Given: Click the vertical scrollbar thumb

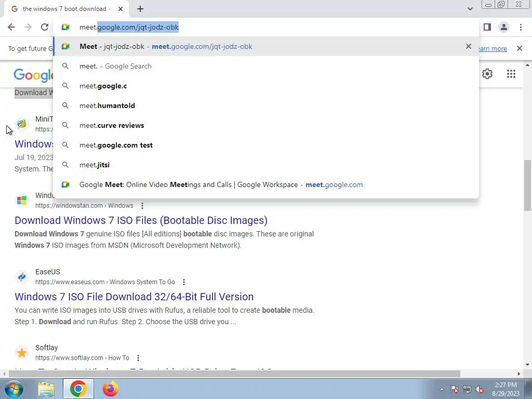Looking at the screenshot, I should point(528,185).
